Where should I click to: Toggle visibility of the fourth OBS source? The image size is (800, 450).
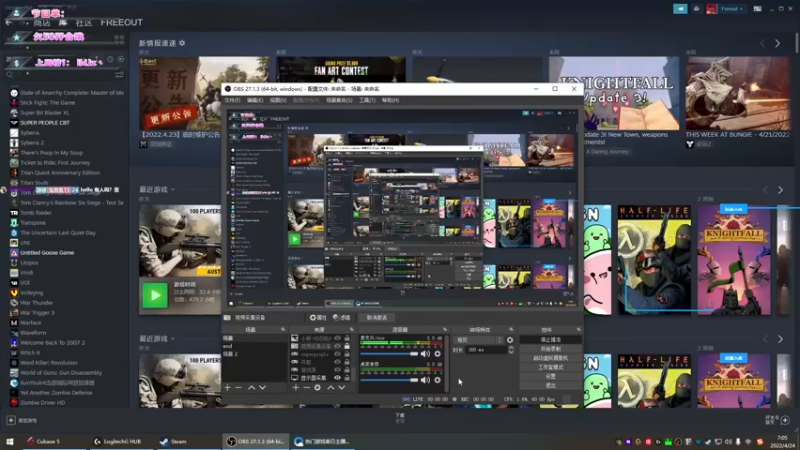337,362
